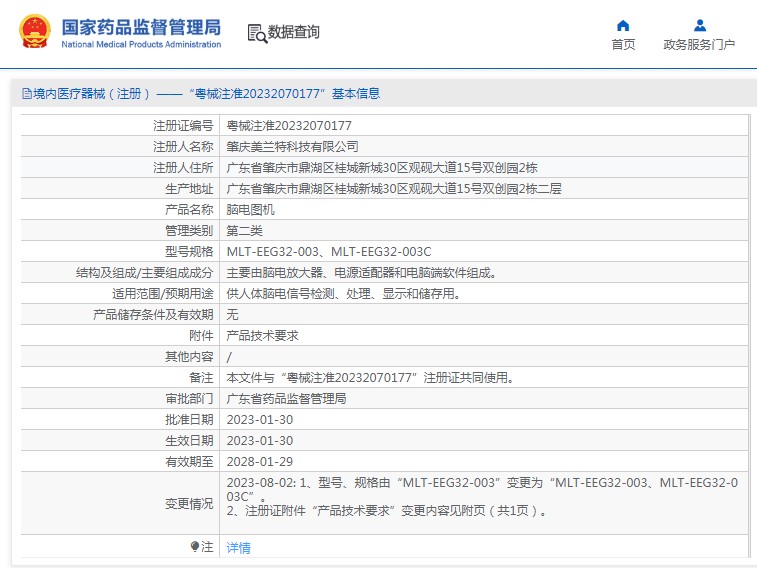The width and height of the screenshot is (757, 568).
Task: Click the 基本信息 heading text
Action: [x=356, y=94]
